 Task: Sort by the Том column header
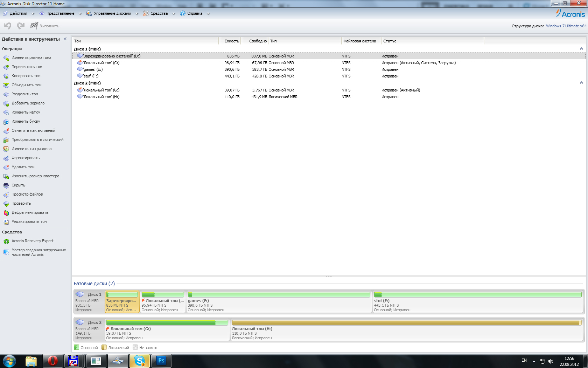pyautogui.click(x=145, y=41)
